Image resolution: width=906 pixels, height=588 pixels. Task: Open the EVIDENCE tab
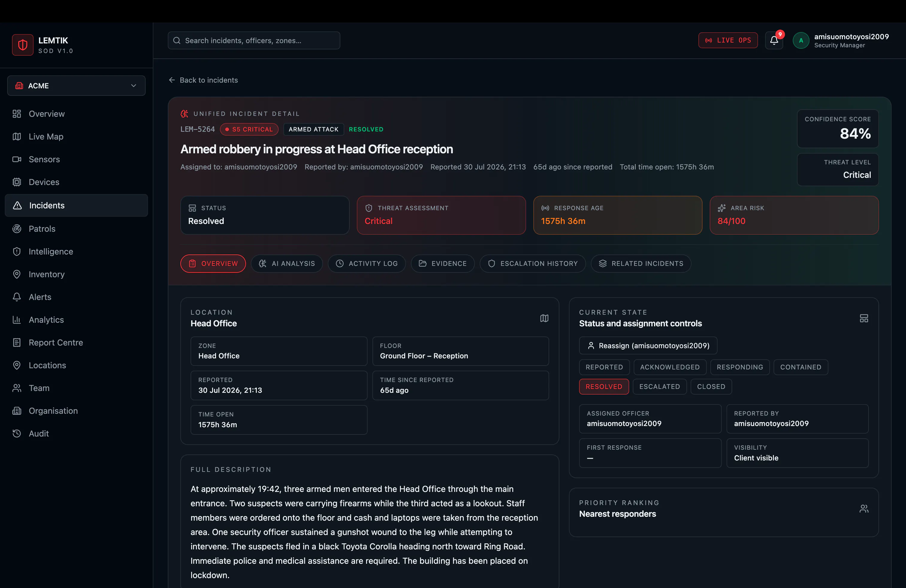pyautogui.click(x=442, y=263)
